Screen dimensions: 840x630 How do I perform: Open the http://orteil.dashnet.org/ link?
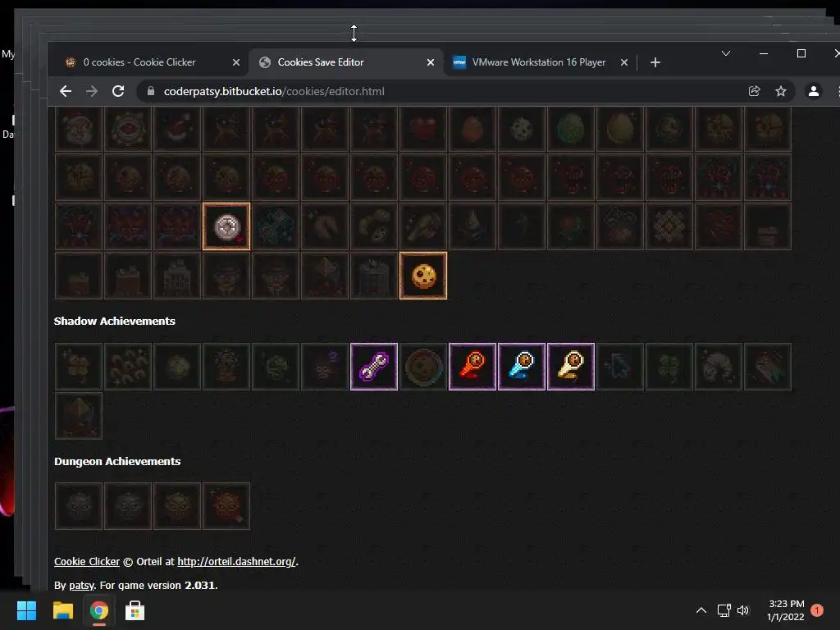tap(236, 561)
